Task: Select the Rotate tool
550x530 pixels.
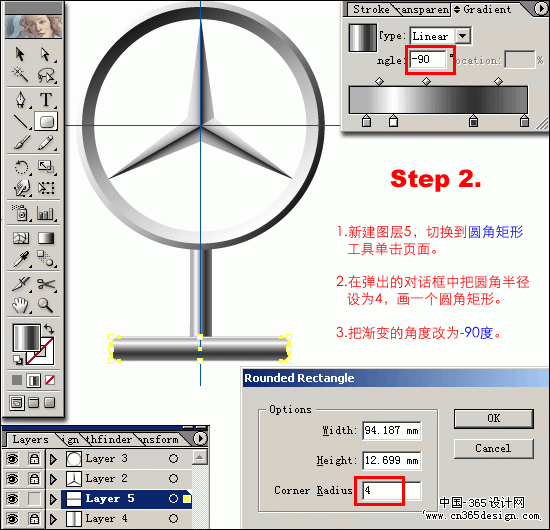Action: tap(22, 167)
